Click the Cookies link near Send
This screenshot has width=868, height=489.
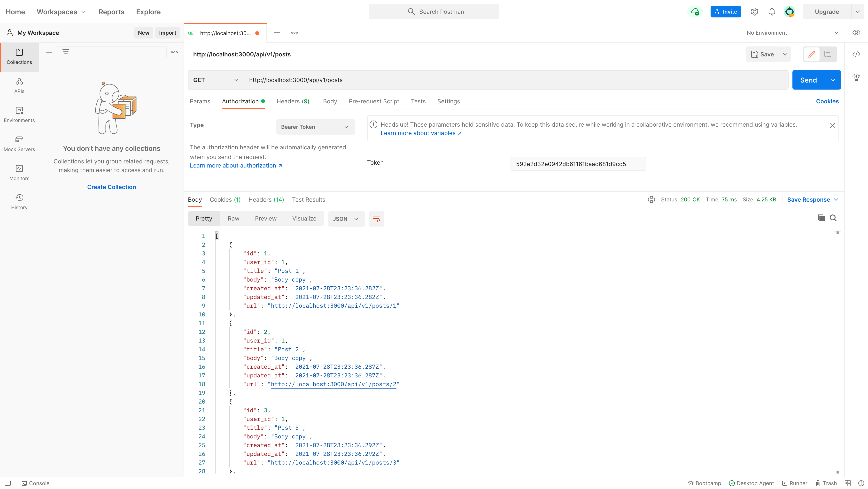[x=827, y=101]
